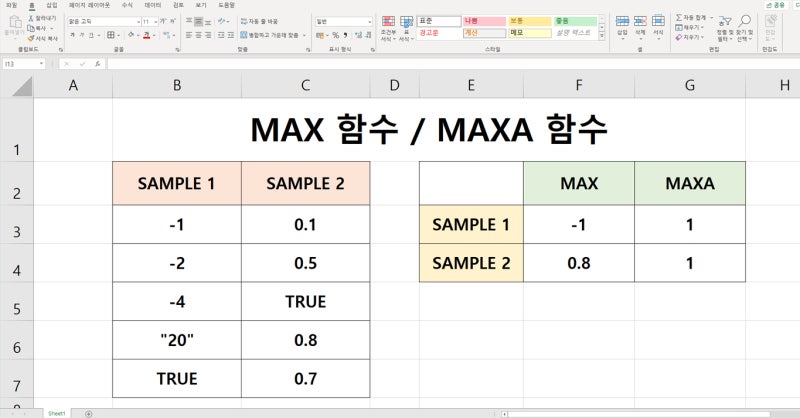800x418 pixels.
Task: Select the cell containing "20" with quotes
Action: click(177, 340)
